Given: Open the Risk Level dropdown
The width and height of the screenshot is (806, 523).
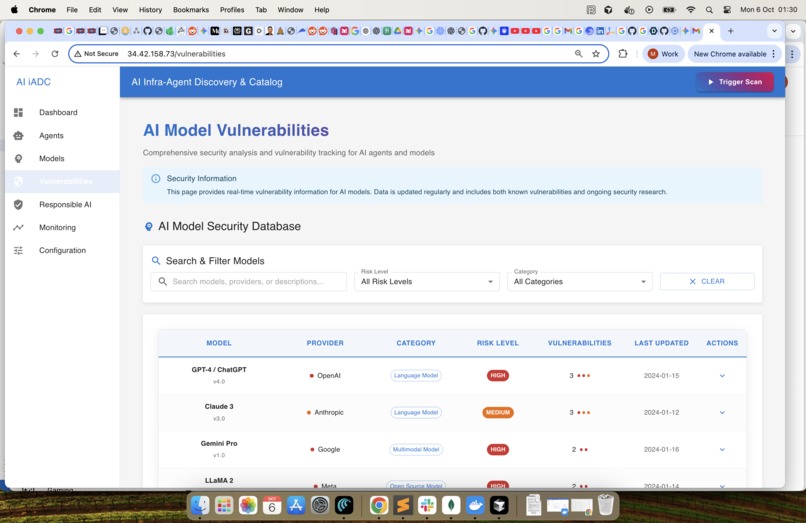Looking at the screenshot, I should (427, 281).
